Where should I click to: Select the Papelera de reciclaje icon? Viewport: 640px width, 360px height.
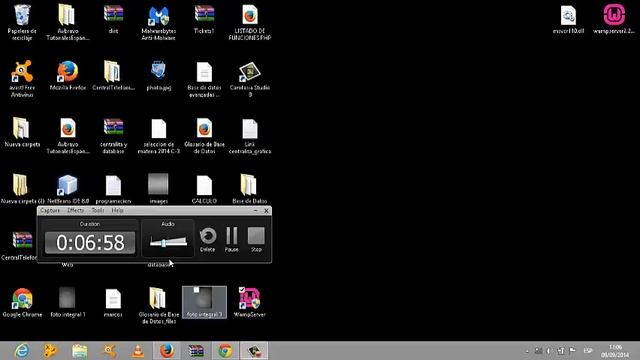pyautogui.click(x=22, y=22)
